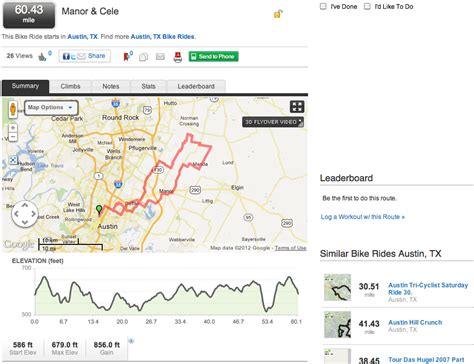Image resolution: width=474 pixels, height=364 pixels.
Task: Click the padlock privacy icon
Action: tap(278, 14)
